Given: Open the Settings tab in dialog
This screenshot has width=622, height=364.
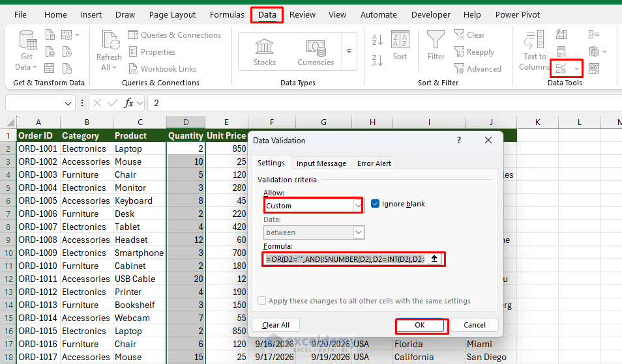Looking at the screenshot, I should [x=271, y=163].
